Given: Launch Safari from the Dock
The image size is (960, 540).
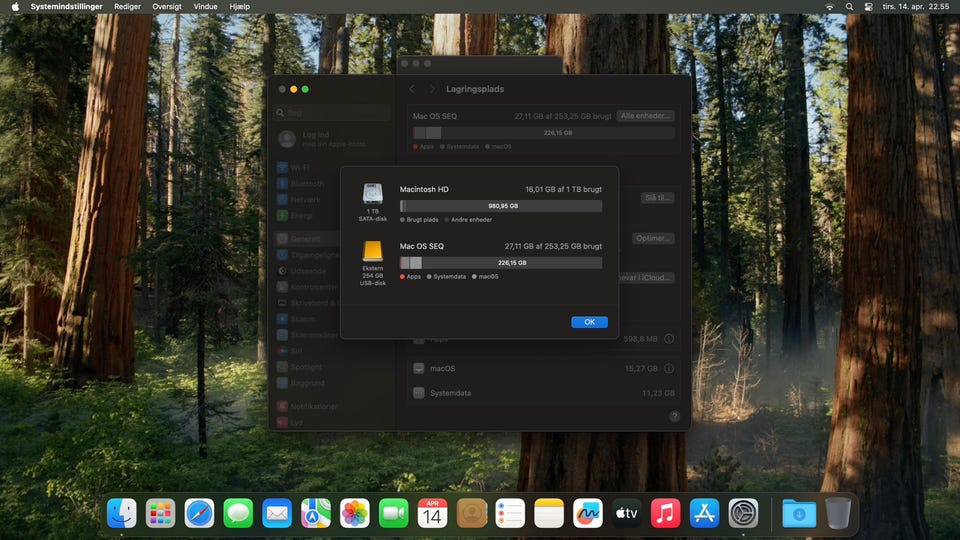Looking at the screenshot, I should (x=199, y=513).
